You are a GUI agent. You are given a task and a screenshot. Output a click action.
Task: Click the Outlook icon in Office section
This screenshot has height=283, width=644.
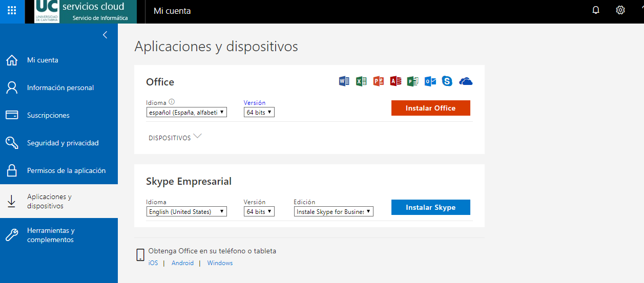point(430,81)
